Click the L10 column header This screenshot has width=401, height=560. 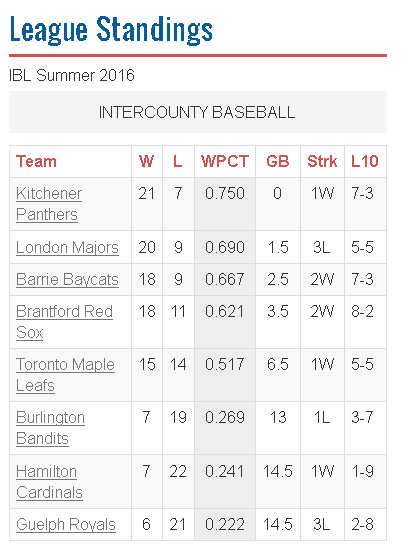[x=365, y=161]
